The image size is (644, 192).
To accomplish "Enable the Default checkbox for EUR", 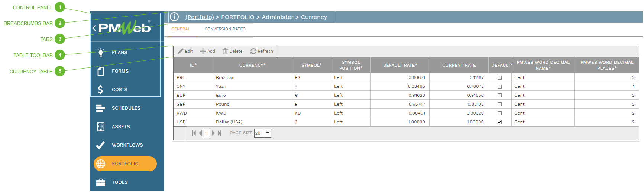I will [x=499, y=96].
